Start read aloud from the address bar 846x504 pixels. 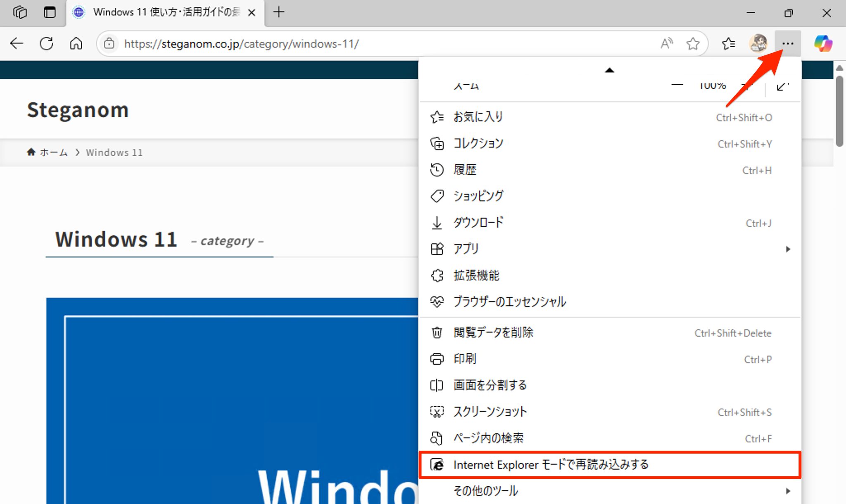click(666, 43)
